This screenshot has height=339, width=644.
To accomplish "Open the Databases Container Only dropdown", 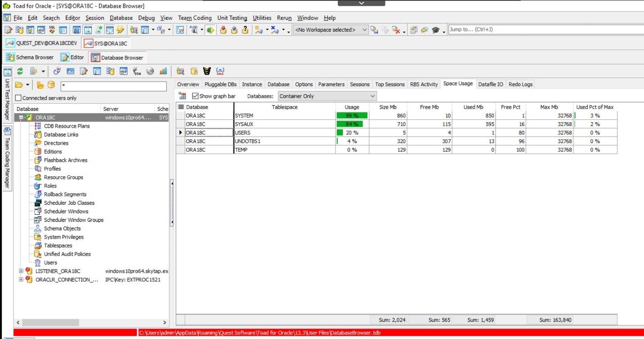I will coord(327,96).
